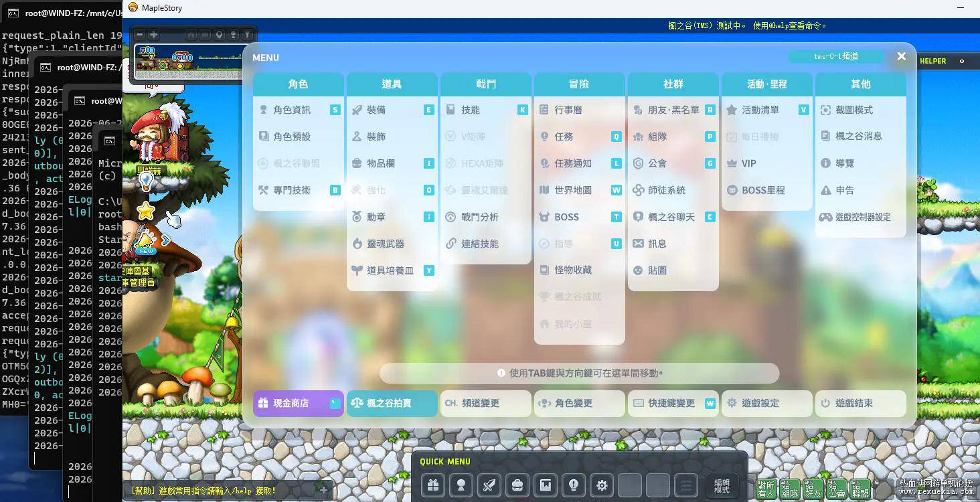
Task: Click the tms-0-1頻道 channel pill
Action: tap(836, 57)
